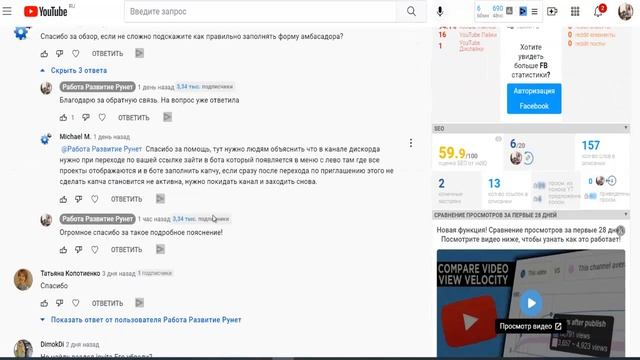This screenshot has height=360, width=640.
Task: Click ОТВЕТИТЬ under 'Благодарю за обратную связь'
Action: pyautogui.click(x=133, y=118)
